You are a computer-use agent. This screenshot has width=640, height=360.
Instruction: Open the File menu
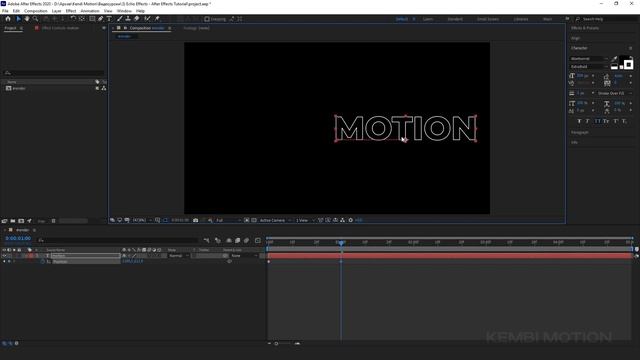coord(5,11)
